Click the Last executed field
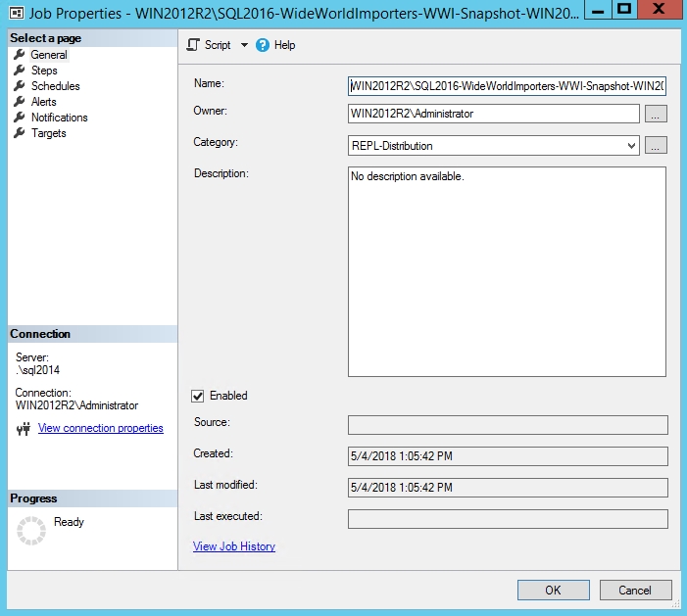The height and width of the screenshot is (616, 687). coord(508,519)
